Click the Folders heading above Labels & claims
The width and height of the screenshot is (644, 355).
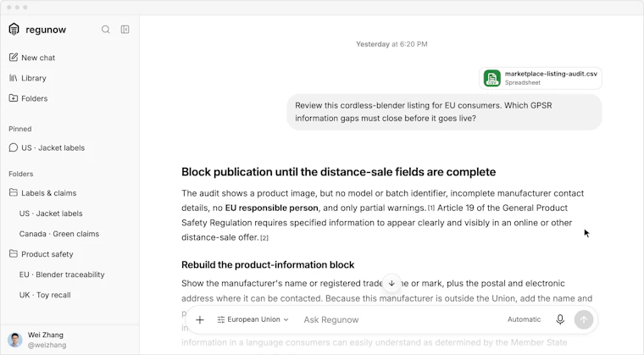21,175
